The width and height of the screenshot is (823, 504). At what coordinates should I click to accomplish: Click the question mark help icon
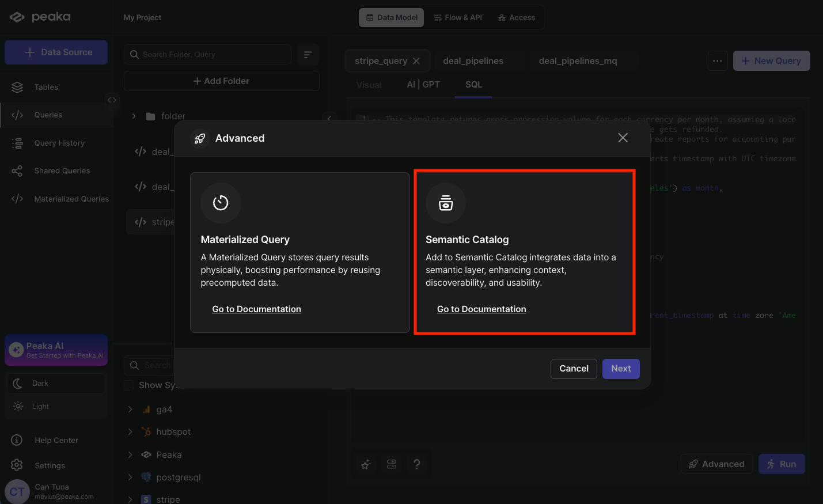[x=416, y=464]
